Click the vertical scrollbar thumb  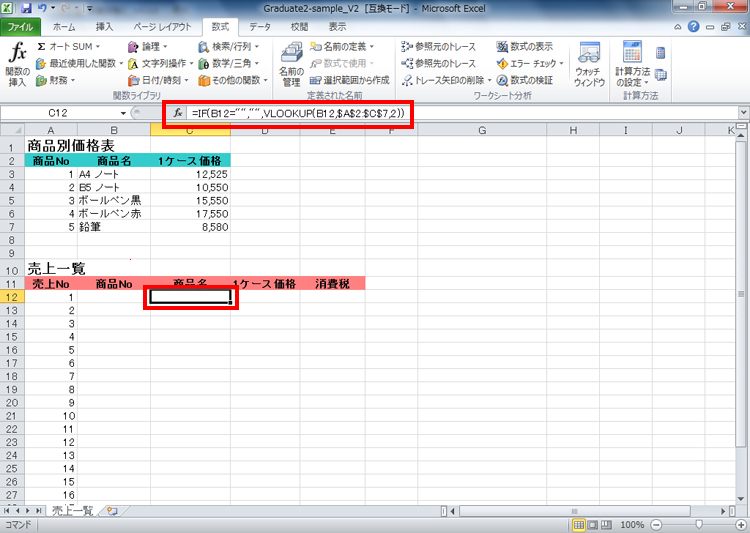pyautogui.click(x=740, y=294)
